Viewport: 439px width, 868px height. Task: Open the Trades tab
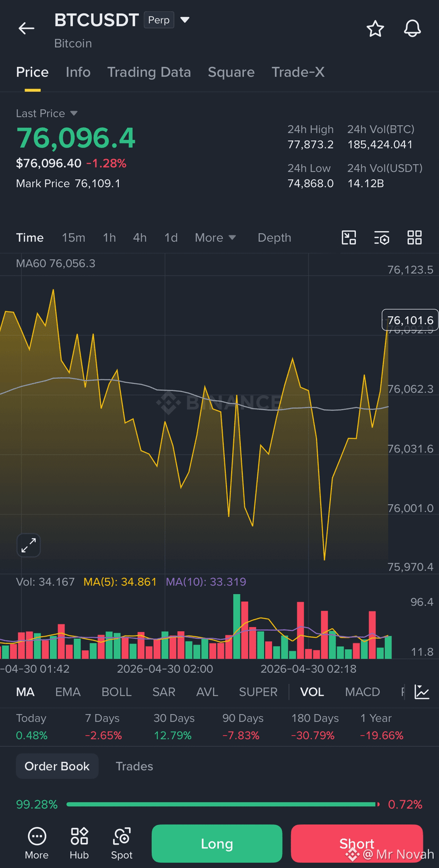[135, 766]
